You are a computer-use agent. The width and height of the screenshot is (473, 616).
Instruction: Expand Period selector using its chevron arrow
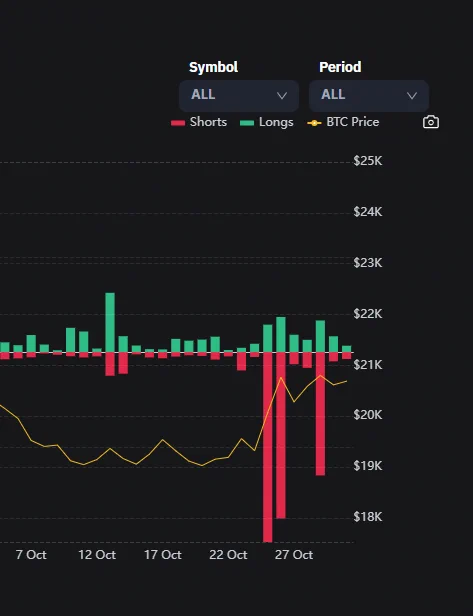[412, 96]
